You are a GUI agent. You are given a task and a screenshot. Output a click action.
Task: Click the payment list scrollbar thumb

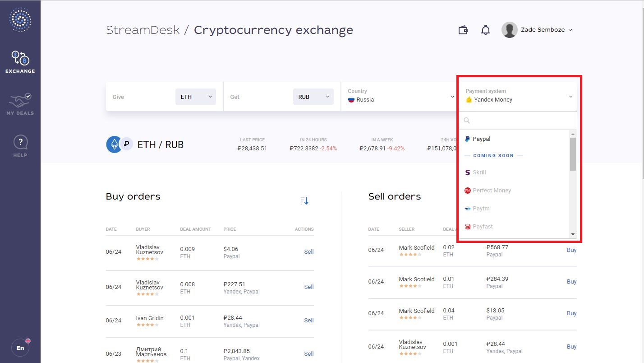click(573, 154)
